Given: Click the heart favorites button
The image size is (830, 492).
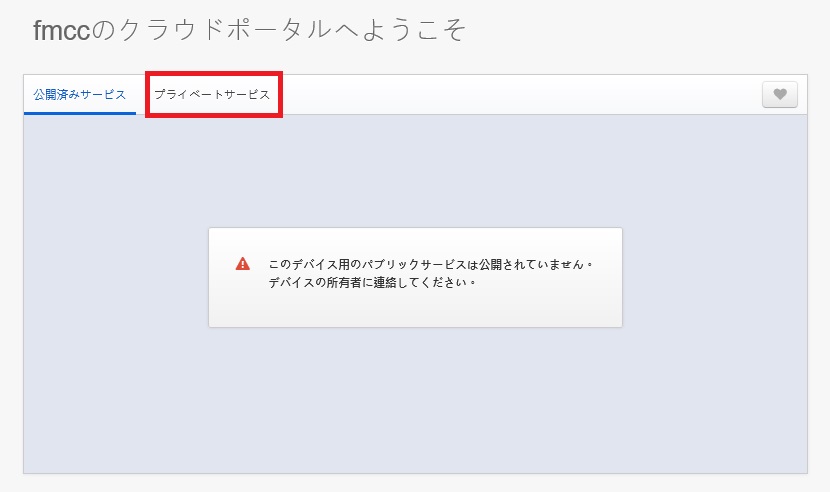Looking at the screenshot, I should click(x=780, y=95).
